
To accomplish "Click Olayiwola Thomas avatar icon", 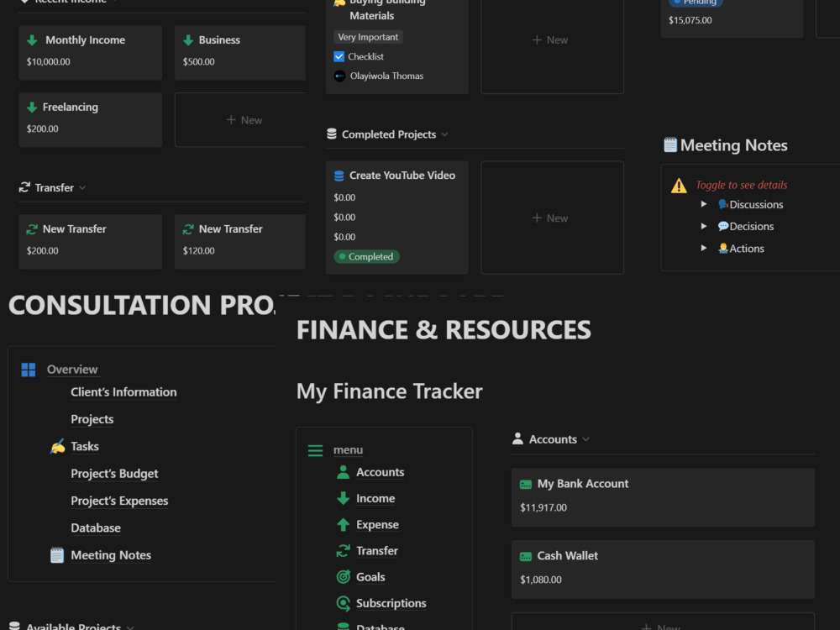I will 339,76.
